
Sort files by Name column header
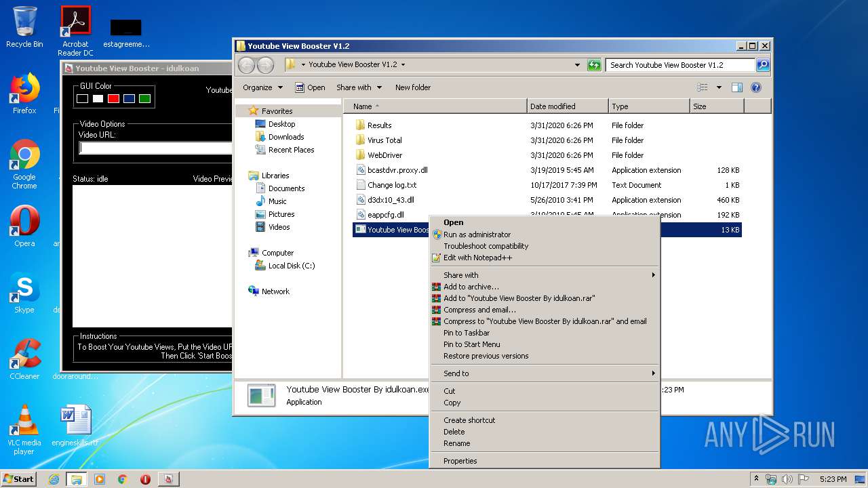point(435,106)
